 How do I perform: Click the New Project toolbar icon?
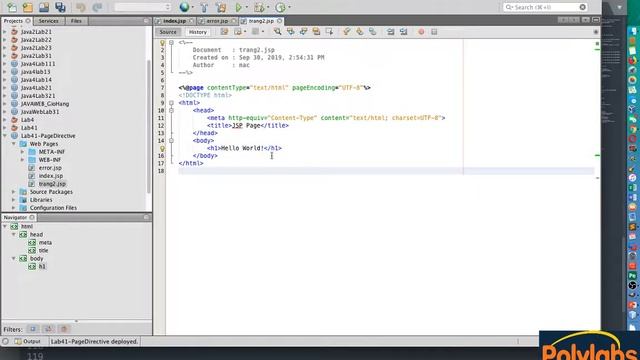pyautogui.click(x=27, y=7)
